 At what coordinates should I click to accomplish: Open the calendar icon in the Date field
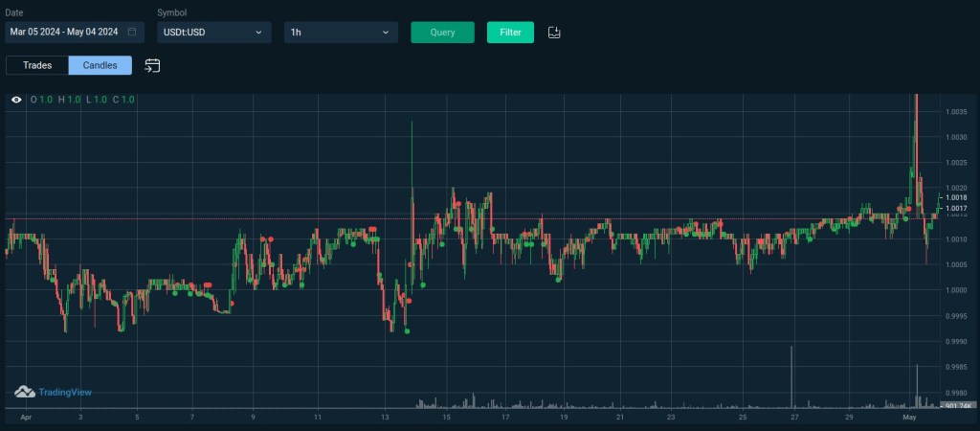pyautogui.click(x=132, y=32)
